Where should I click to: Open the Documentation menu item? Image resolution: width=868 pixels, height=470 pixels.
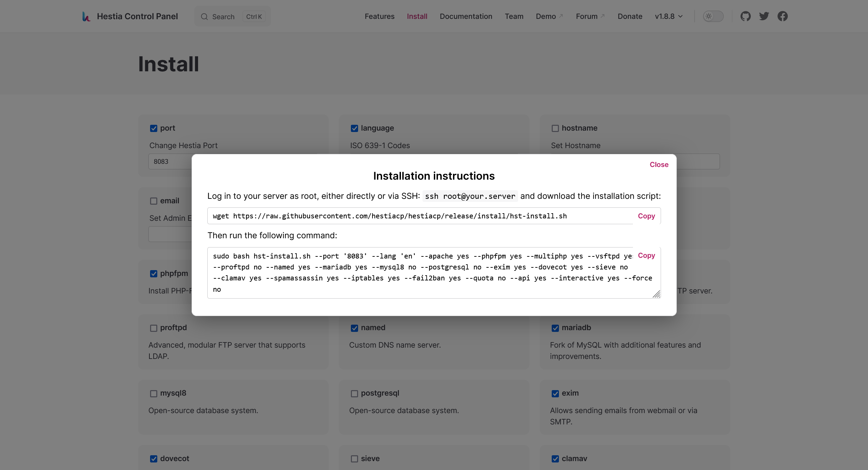(x=466, y=16)
